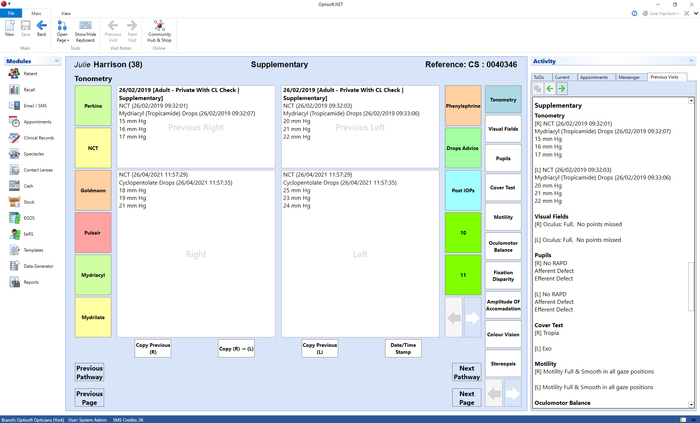Insert a Date/Time Stamp
700x423 pixels.
coord(403,348)
